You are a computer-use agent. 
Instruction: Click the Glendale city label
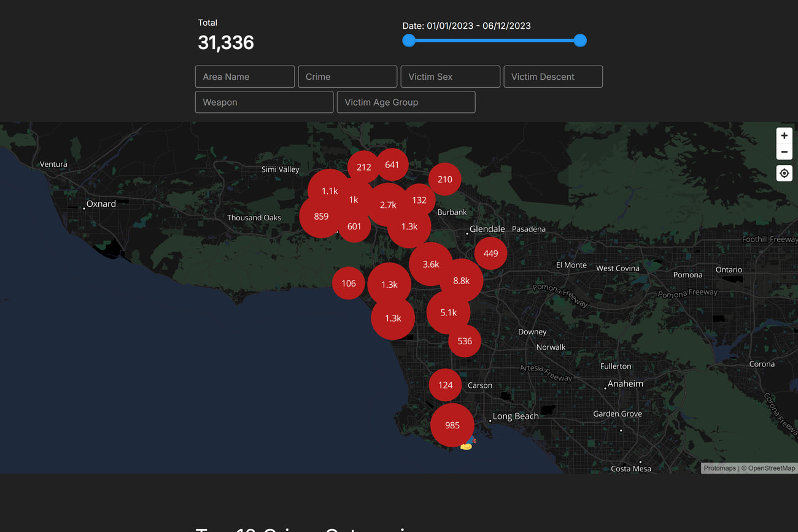coord(487,229)
